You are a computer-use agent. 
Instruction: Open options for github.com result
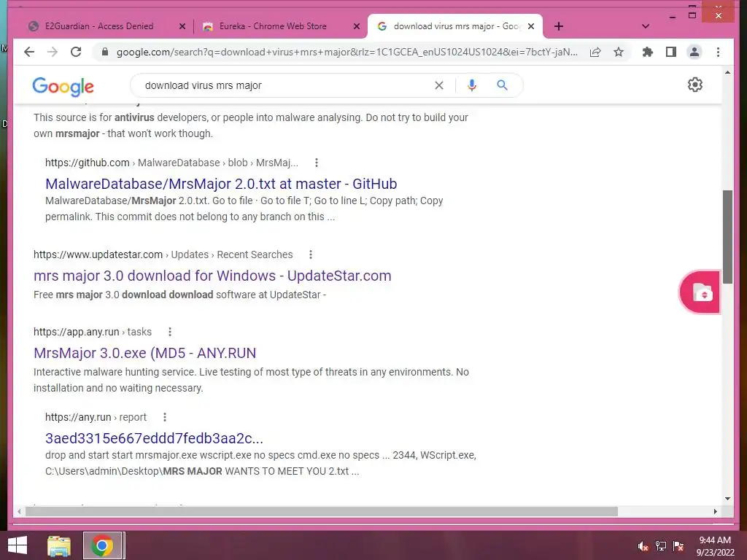pos(317,163)
